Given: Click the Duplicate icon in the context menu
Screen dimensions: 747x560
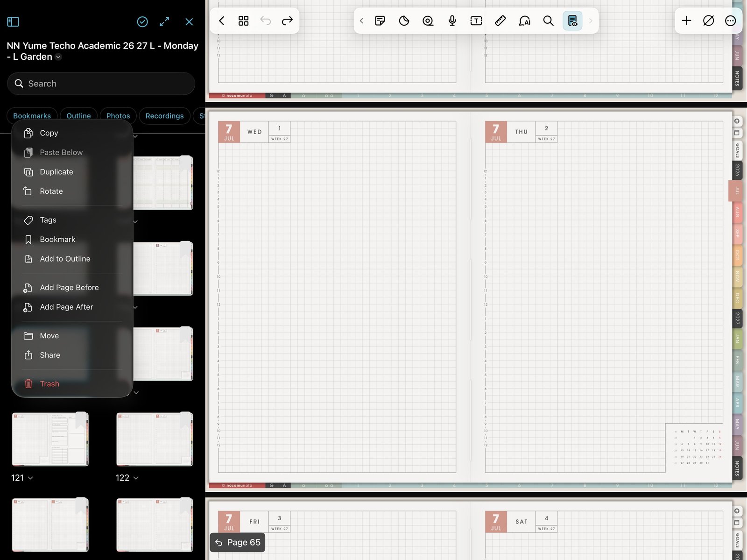Looking at the screenshot, I should coord(28,172).
